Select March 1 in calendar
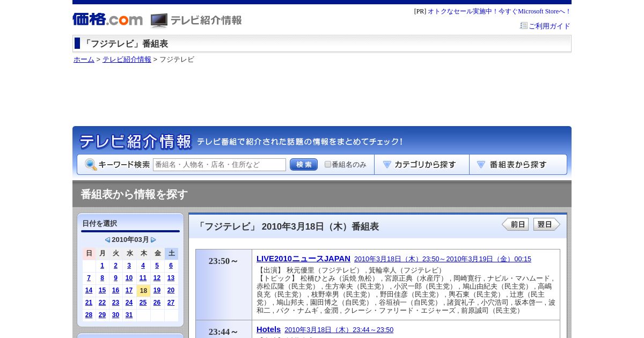The image size is (644, 338). click(x=102, y=266)
